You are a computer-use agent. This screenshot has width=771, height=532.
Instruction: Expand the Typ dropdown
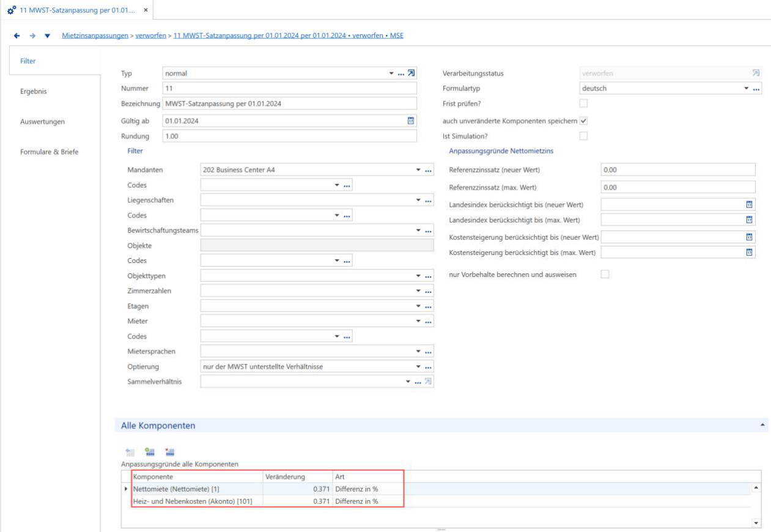(392, 73)
